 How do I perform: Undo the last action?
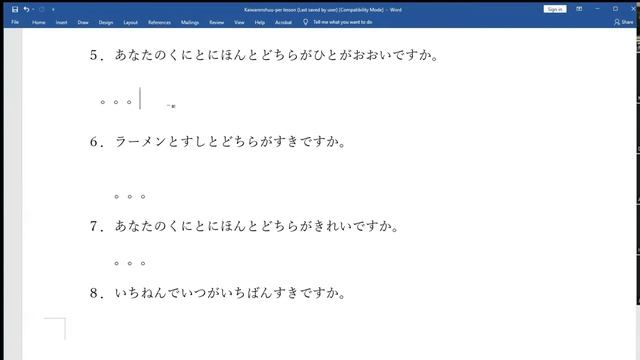click(26, 9)
